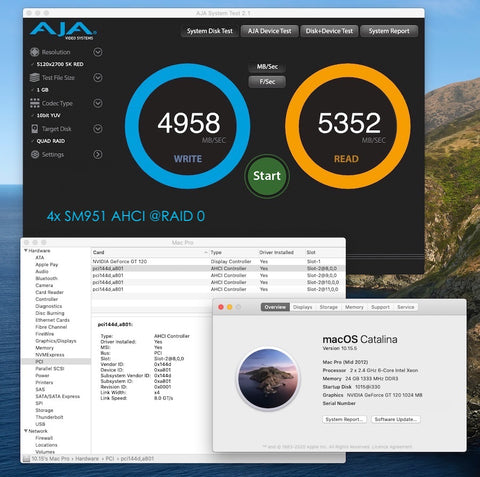Select the System Disk Test tab

click(x=209, y=31)
